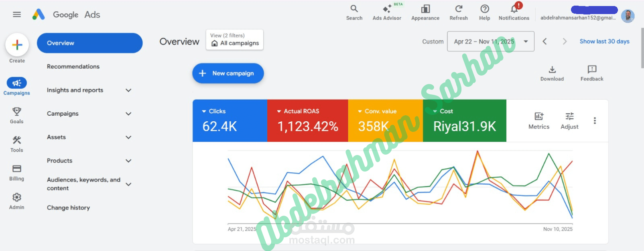Open Tools in the left rail
644x251 pixels.
pyautogui.click(x=17, y=144)
